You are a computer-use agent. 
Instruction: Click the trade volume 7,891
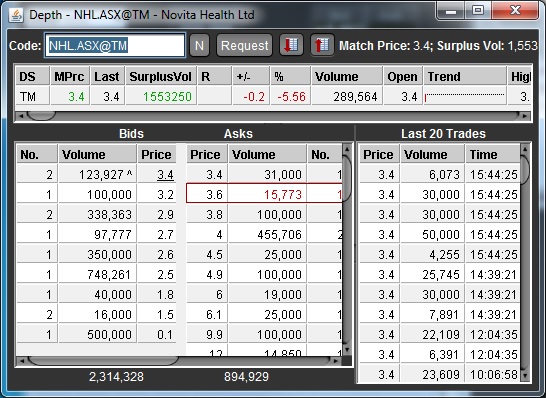(433, 314)
